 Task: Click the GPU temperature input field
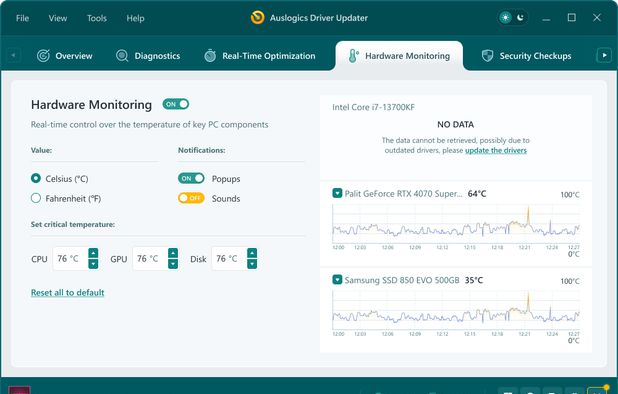(150, 258)
